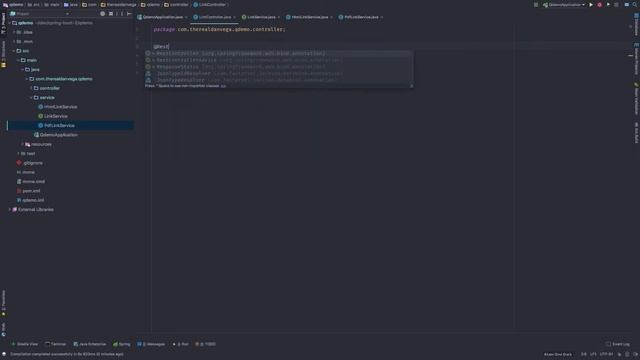This screenshot has height=360, width=640.
Task: Collapse the src folder in project tree
Action: click(14, 51)
